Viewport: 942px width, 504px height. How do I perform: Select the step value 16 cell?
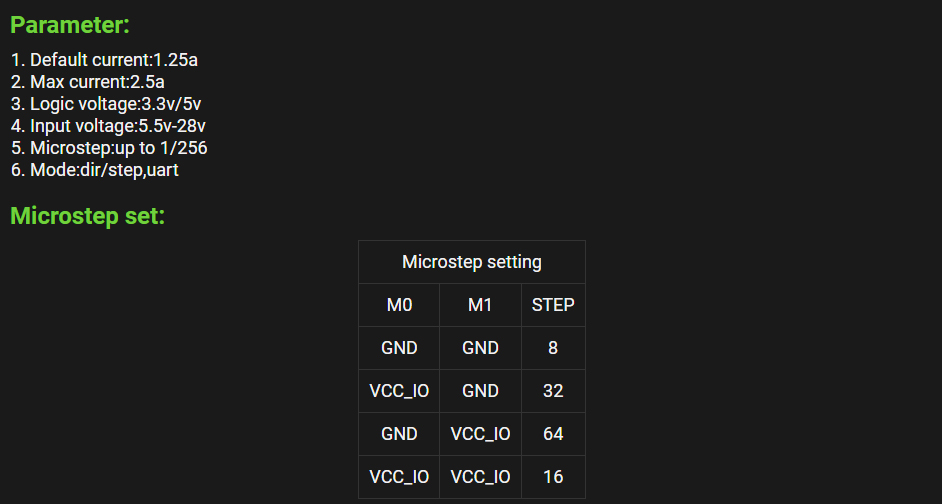[x=553, y=477]
